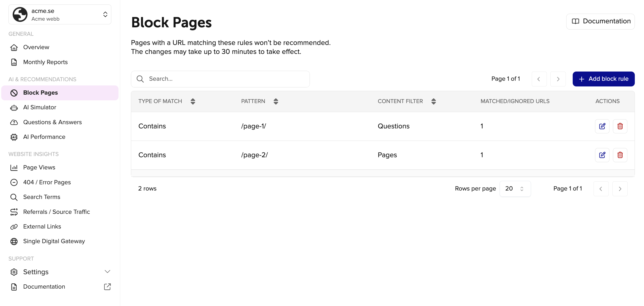Open Documentation button at top right
Screen dimensions: 644x306
click(600, 21)
